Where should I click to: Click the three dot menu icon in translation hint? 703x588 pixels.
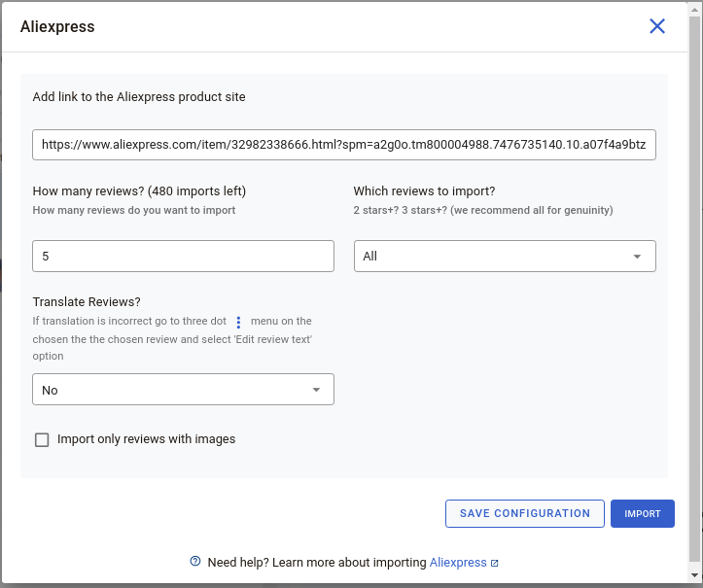tap(238, 322)
